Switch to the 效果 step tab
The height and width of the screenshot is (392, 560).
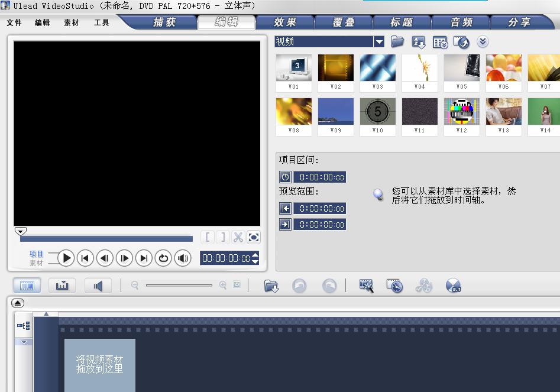coord(285,22)
